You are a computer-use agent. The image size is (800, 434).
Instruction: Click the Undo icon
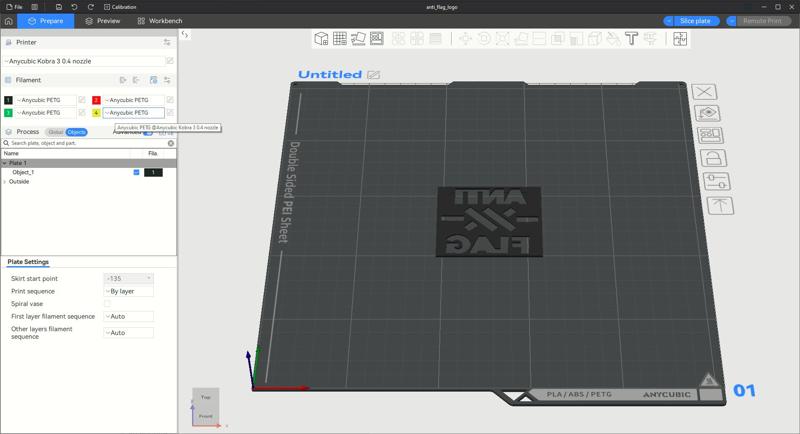tap(74, 7)
